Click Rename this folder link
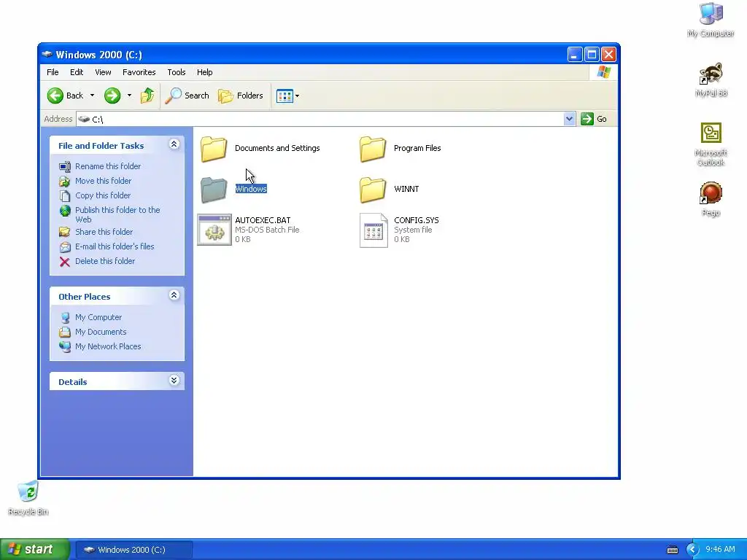Viewport: 747px width, 560px height. point(108,166)
